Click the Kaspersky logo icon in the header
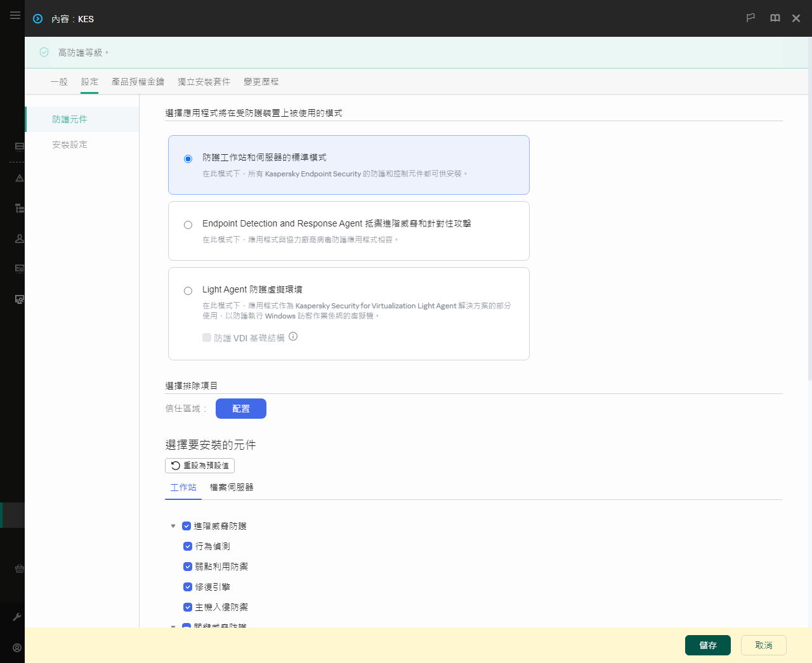812x663 pixels. [x=37, y=19]
